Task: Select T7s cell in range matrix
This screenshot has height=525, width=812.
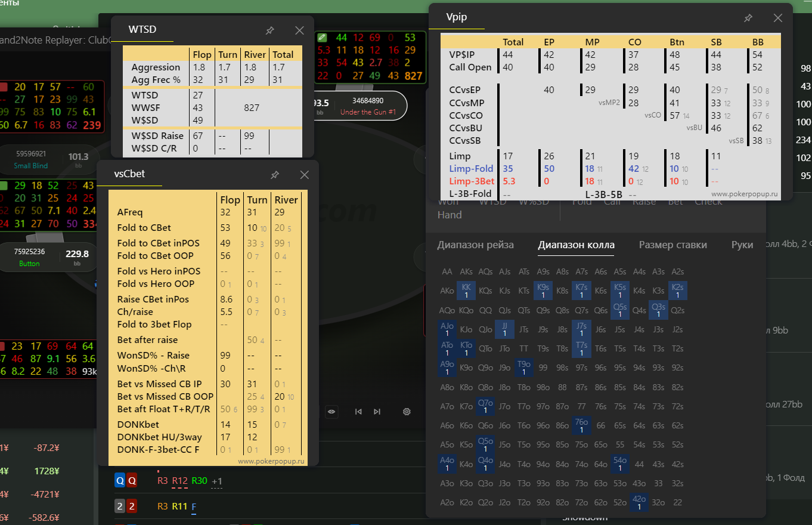Action: [581, 348]
